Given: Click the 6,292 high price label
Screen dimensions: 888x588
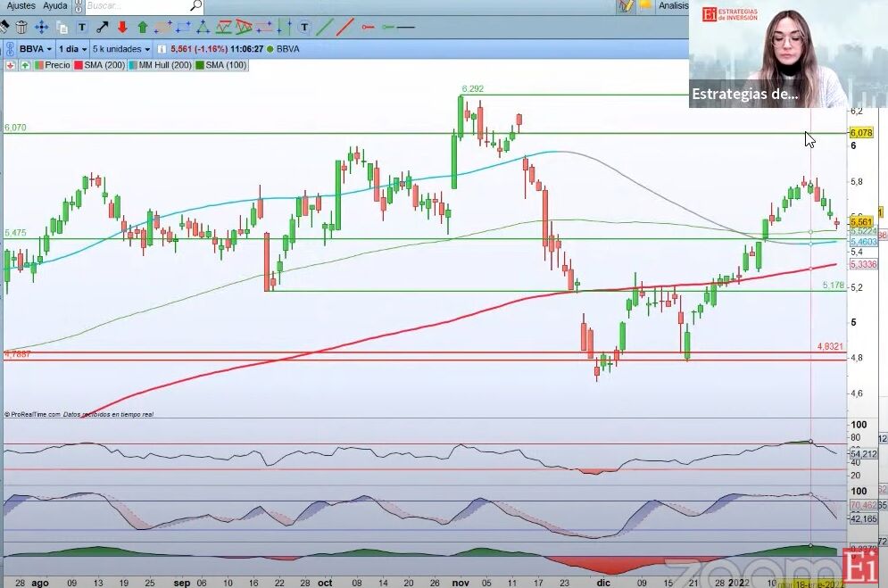Looking at the screenshot, I should pyautogui.click(x=472, y=89).
